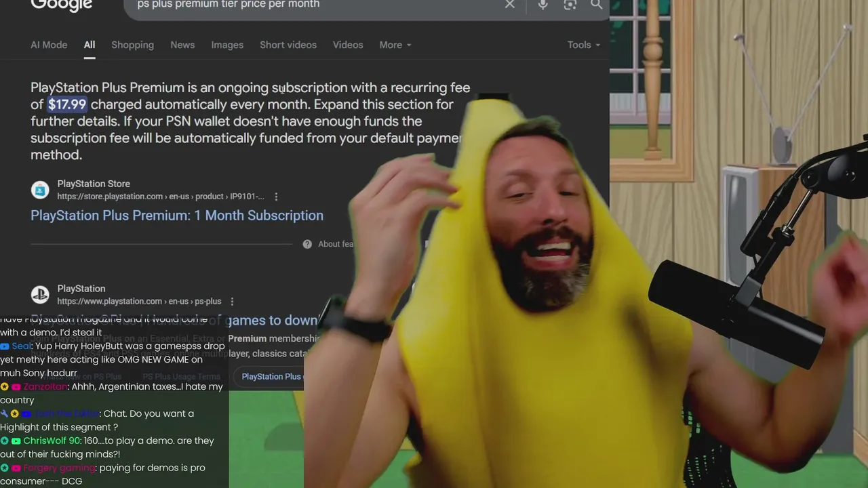The width and height of the screenshot is (868, 488).
Task: Expand the More search filters dropdown
Action: point(395,45)
